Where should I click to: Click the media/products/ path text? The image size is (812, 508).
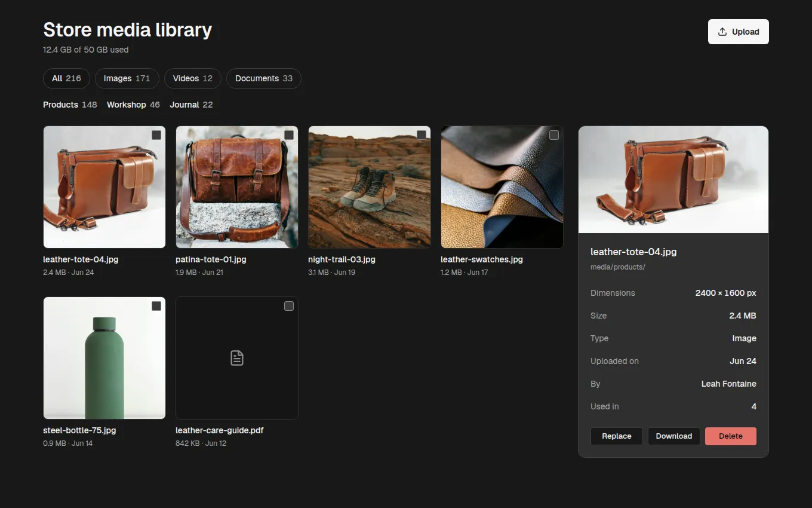tap(618, 267)
